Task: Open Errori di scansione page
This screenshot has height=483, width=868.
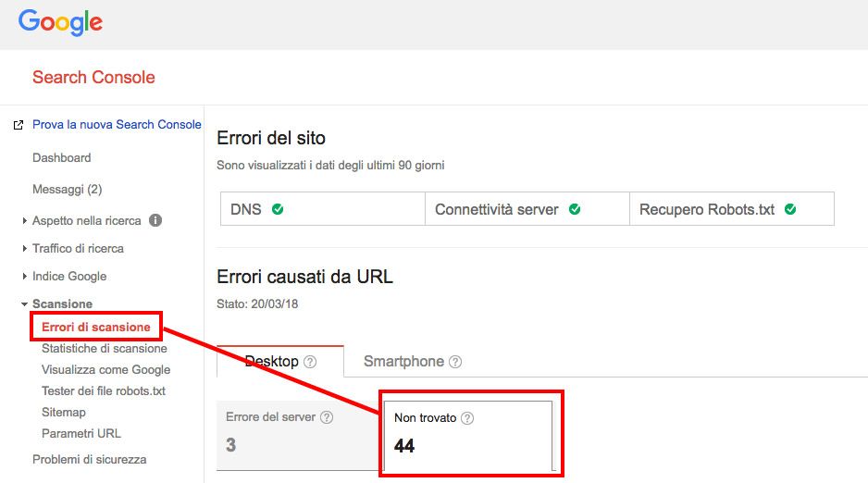Action: (95, 327)
